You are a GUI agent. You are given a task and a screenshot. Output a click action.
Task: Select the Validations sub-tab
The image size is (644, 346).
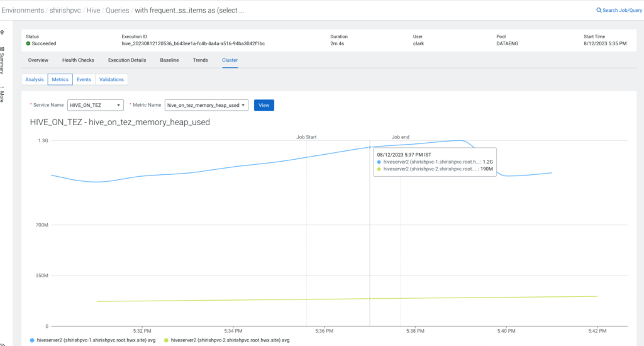pos(111,79)
